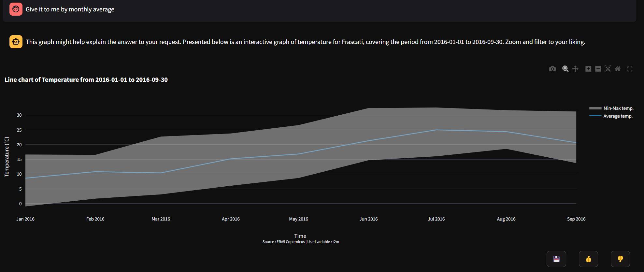The width and height of the screenshot is (644, 272).
Task: Click the yellow bot avatar icon
Action: tap(16, 42)
